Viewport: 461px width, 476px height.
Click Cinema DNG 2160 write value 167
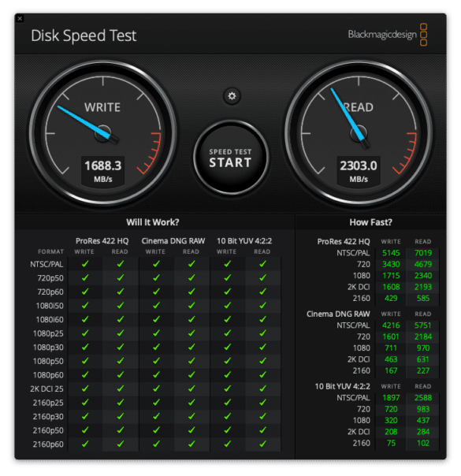pos(391,371)
